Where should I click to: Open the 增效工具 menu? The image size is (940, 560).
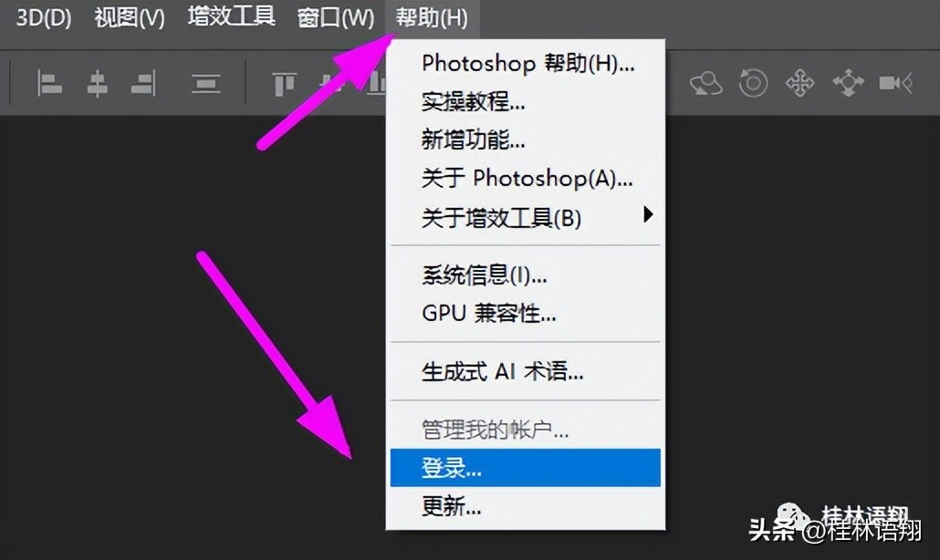(231, 17)
